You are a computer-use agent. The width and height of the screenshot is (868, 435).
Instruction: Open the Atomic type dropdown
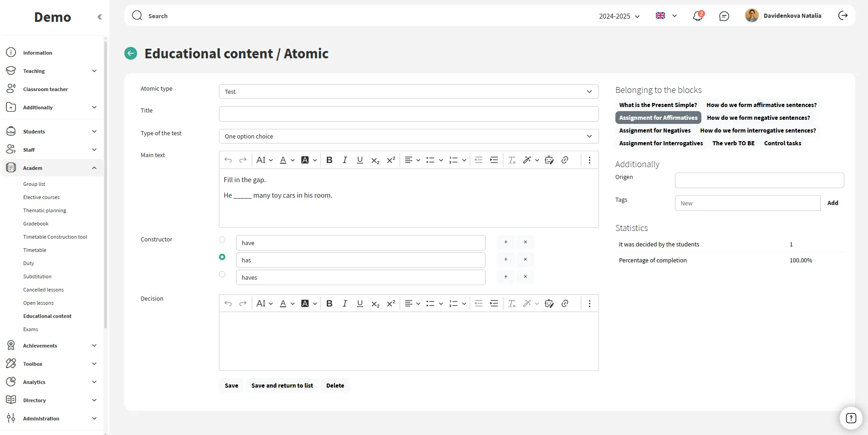pos(408,92)
